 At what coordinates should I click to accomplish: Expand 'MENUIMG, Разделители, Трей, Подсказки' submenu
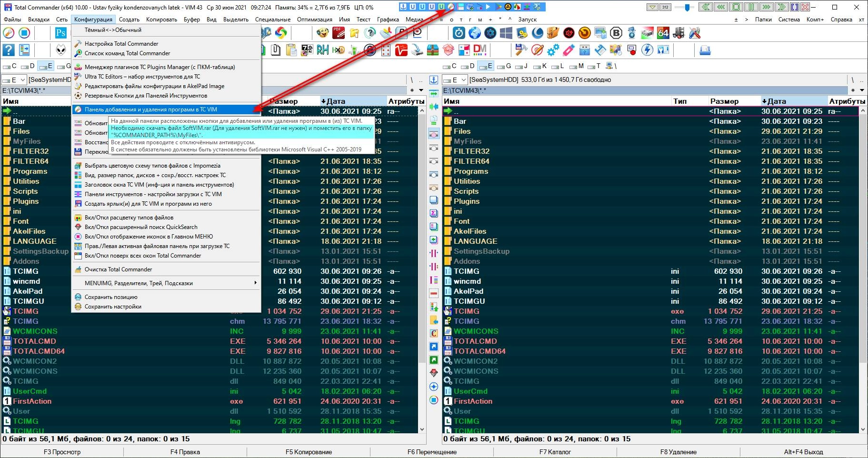[166, 283]
